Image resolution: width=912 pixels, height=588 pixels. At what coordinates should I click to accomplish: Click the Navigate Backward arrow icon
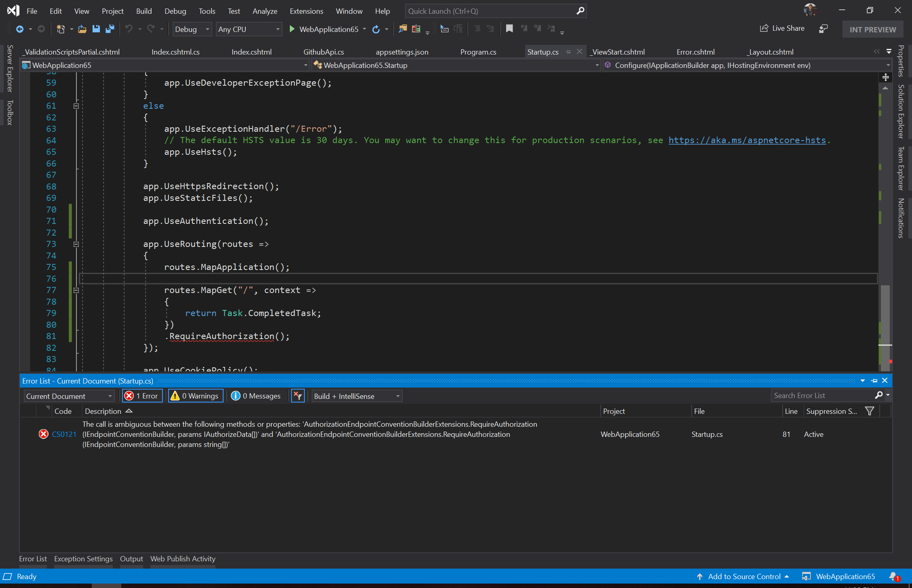click(20, 29)
